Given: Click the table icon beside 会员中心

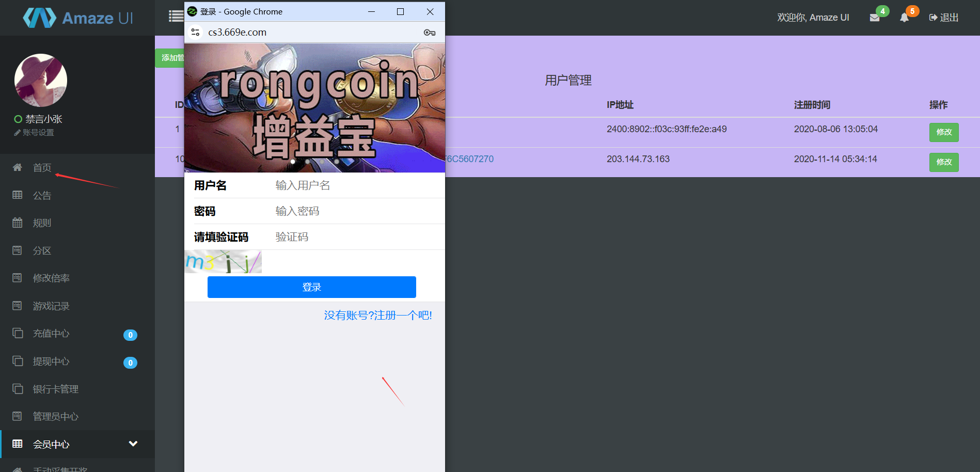Looking at the screenshot, I should pos(18,444).
